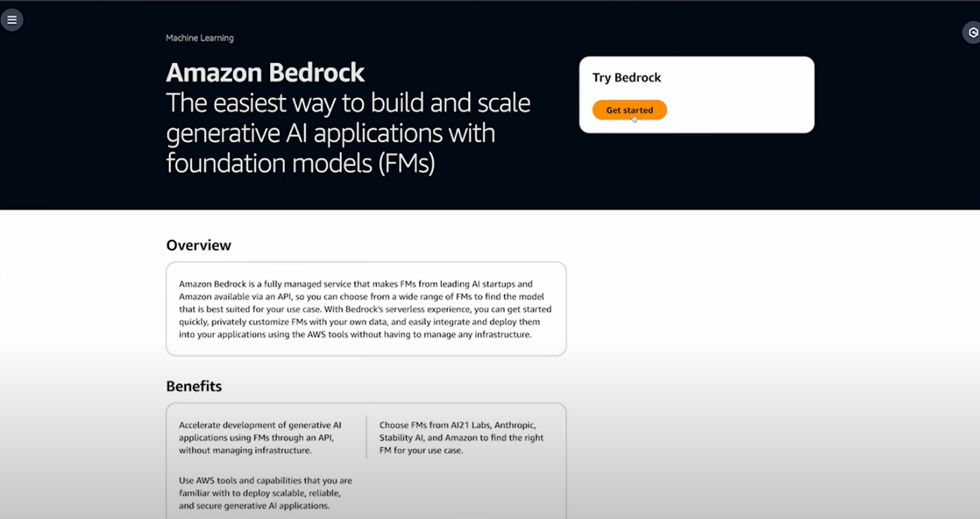Click 'and secure generative AI applications.' text line
980x519 pixels.
(254, 506)
